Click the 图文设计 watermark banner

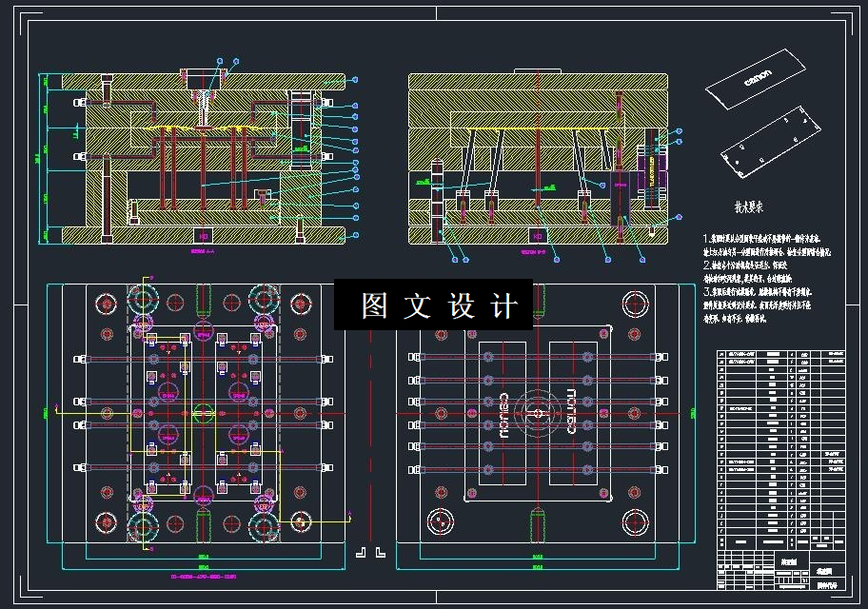coord(433,304)
